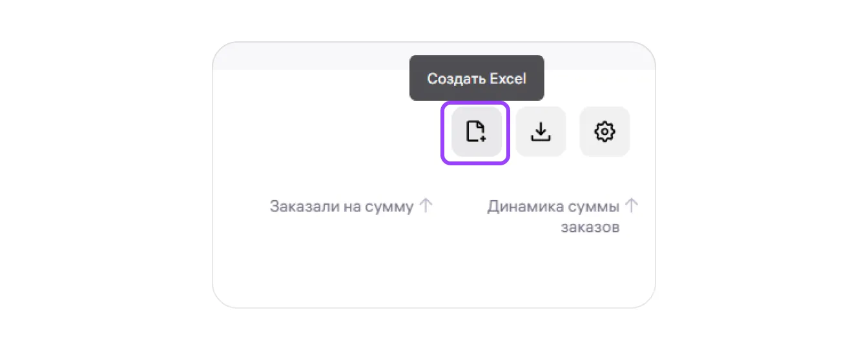The height and width of the screenshot is (350, 868).
Task: Sort by «Динамика суммы заказов» column header
Action: tap(553, 207)
